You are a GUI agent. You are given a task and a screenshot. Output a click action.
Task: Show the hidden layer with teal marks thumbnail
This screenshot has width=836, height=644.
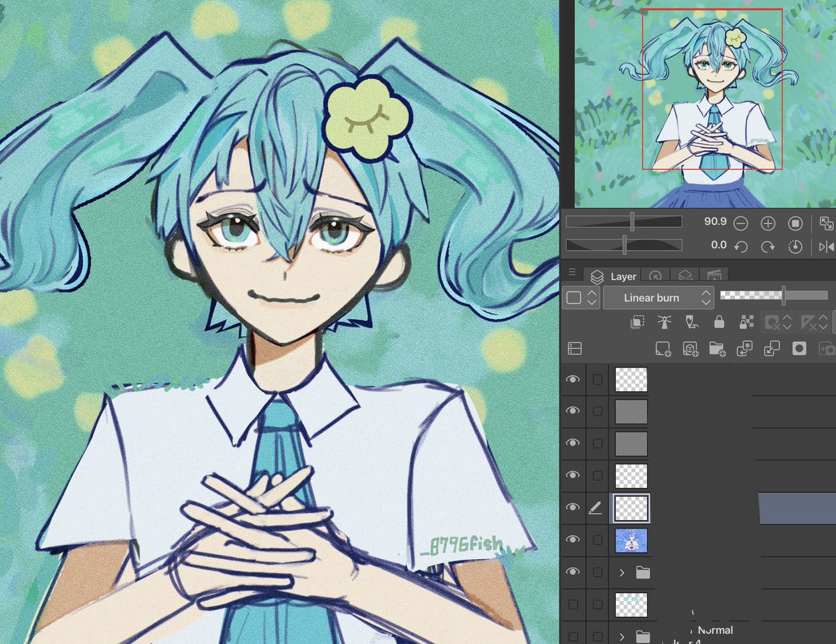573,604
